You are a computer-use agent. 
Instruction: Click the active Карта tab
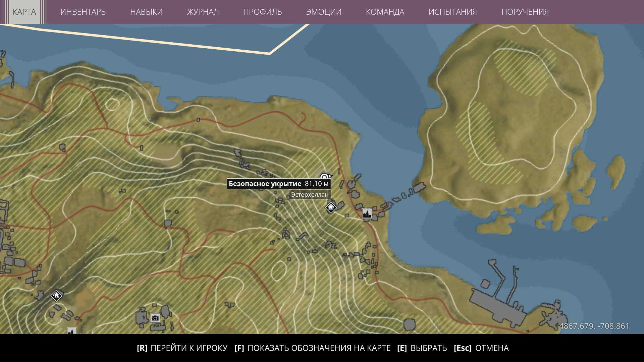24,12
